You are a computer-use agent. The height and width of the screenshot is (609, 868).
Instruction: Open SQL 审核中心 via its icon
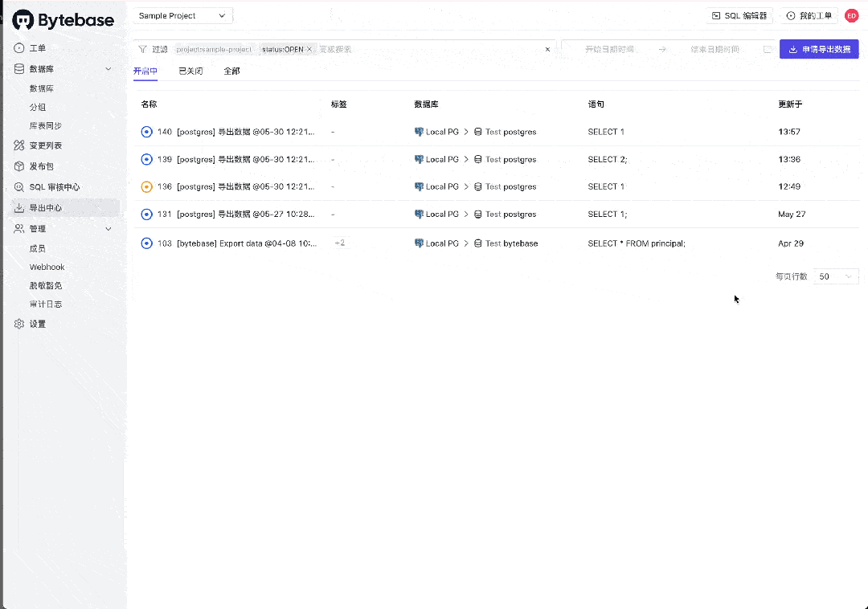coord(19,187)
